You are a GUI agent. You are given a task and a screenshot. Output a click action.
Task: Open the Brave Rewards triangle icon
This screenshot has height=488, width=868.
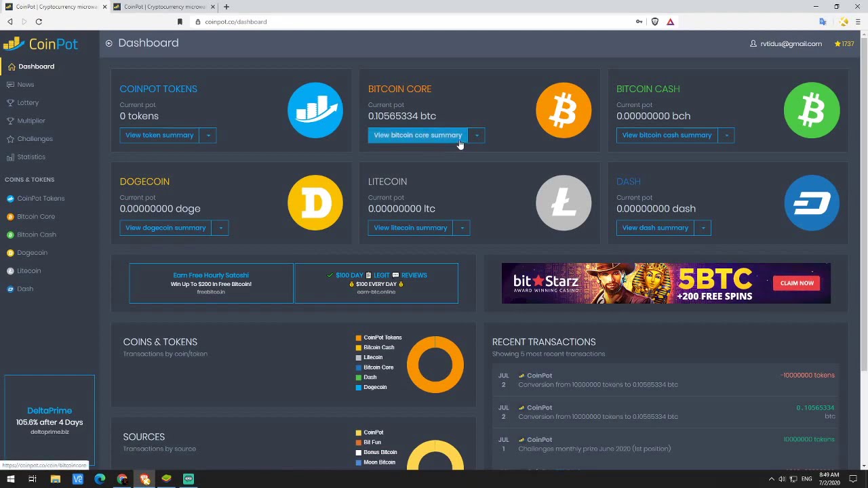click(670, 22)
